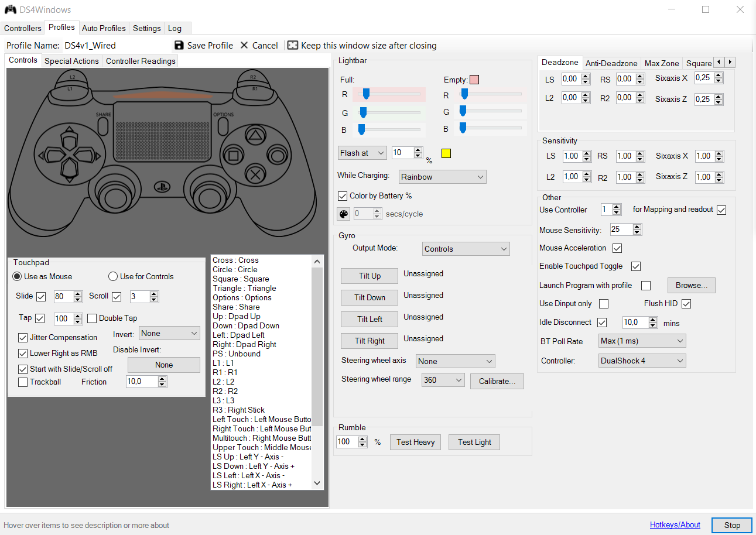Enable the Double Tap checkbox

[92, 318]
